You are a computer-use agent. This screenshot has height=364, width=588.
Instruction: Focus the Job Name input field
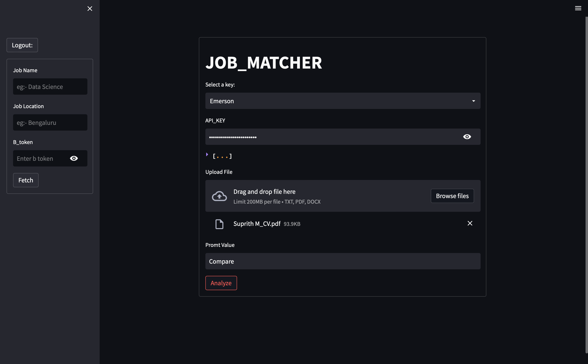pyautogui.click(x=50, y=87)
